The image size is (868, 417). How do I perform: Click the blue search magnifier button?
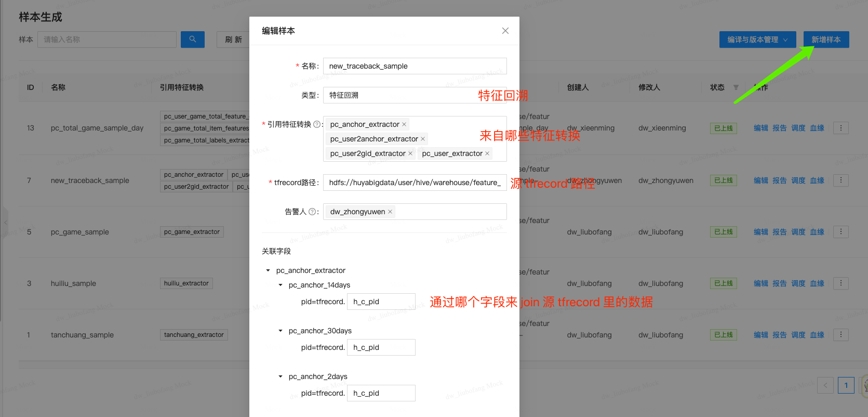(x=192, y=40)
